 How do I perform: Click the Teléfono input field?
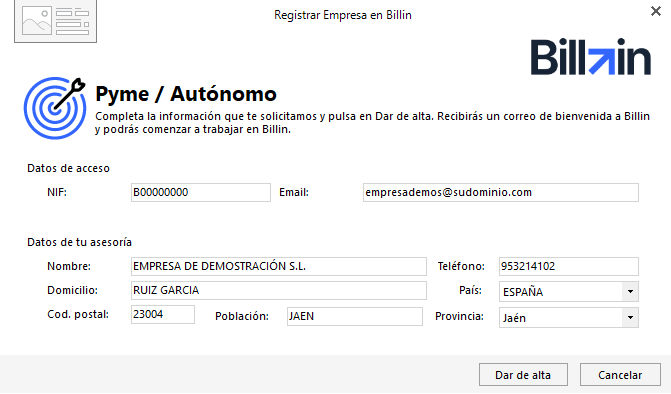tap(569, 267)
